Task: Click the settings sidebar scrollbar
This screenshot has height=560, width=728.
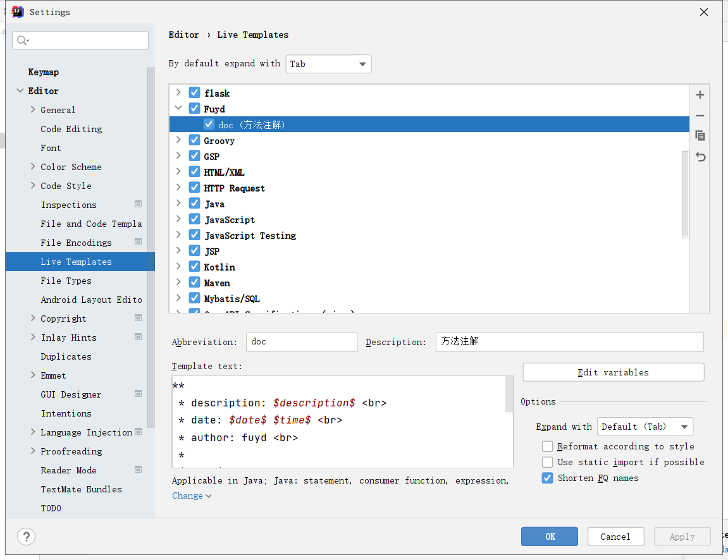Action: coord(151,247)
